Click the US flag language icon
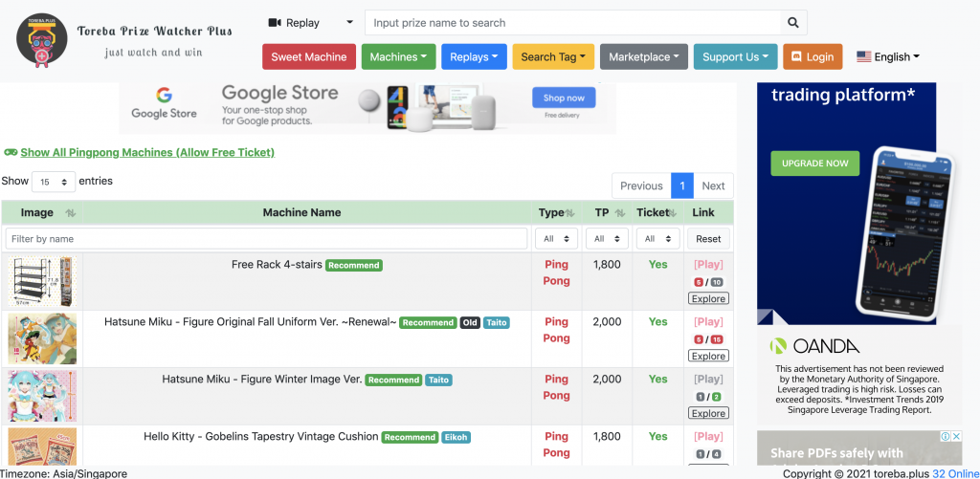 pyautogui.click(x=863, y=57)
